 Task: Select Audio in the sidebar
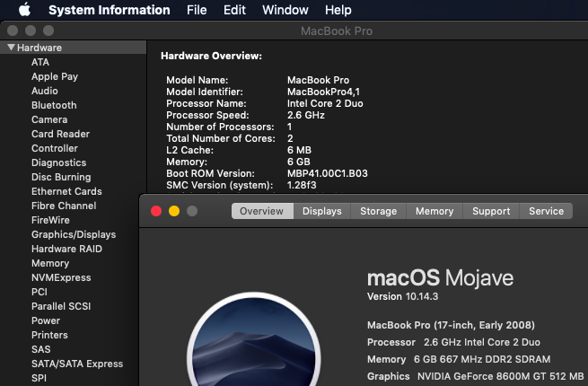[45, 91]
